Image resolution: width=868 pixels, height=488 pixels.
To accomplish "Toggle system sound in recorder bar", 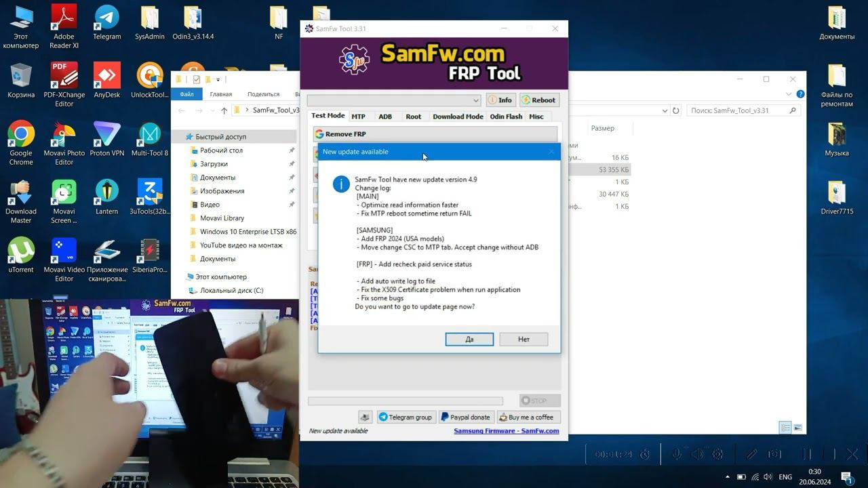I will coord(697,454).
